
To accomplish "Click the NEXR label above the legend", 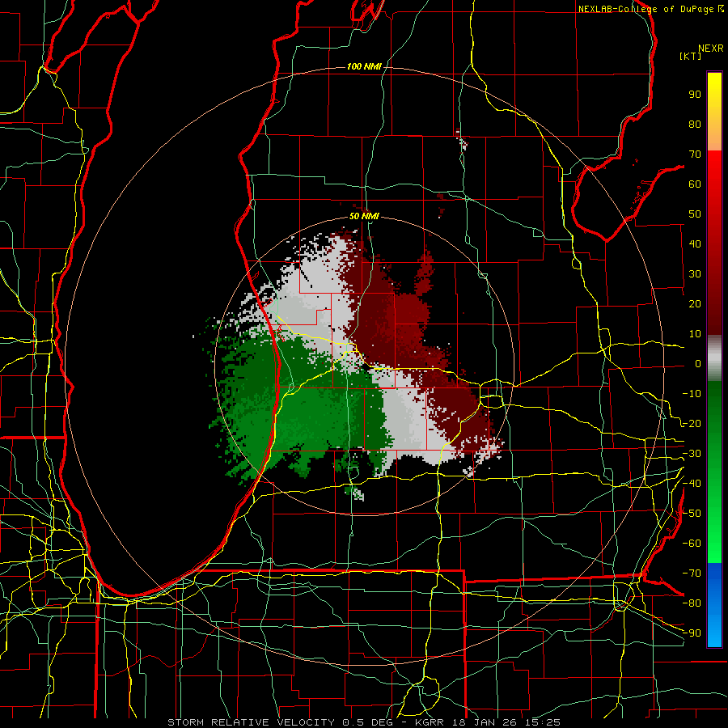I will click(x=711, y=49).
